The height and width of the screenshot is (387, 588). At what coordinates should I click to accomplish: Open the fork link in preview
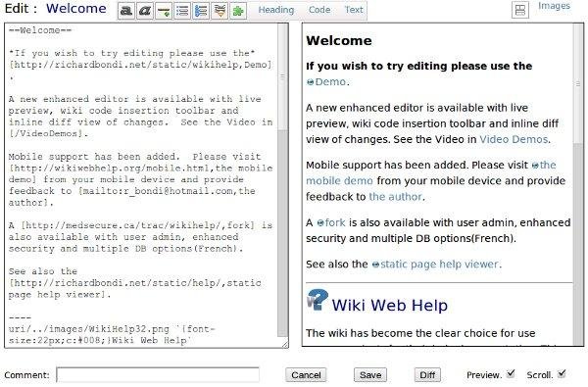pos(331,222)
